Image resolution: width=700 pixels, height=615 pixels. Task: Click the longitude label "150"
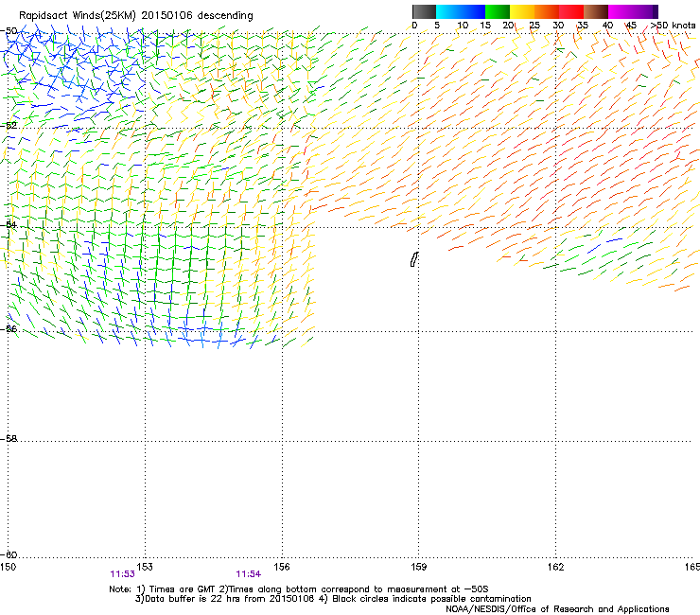[8, 567]
